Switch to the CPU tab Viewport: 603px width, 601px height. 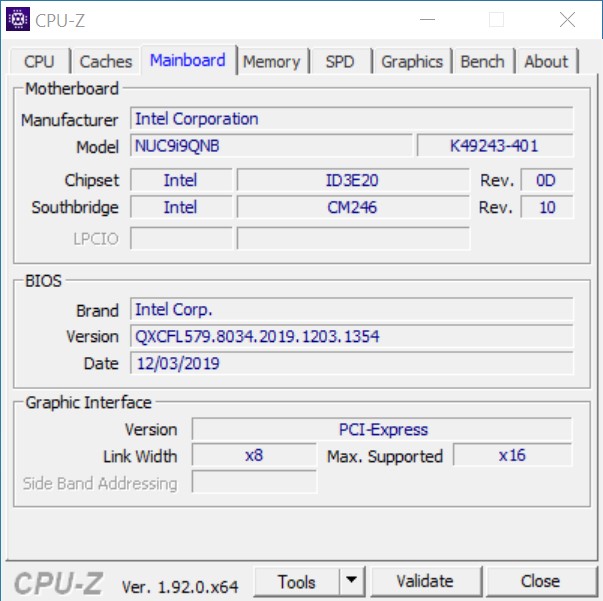pos(40,61)
